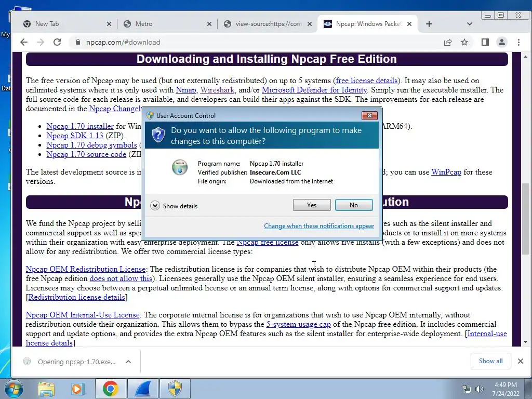Click the network tray icon
The image size is (532, 399).
[x=467, y=389]
